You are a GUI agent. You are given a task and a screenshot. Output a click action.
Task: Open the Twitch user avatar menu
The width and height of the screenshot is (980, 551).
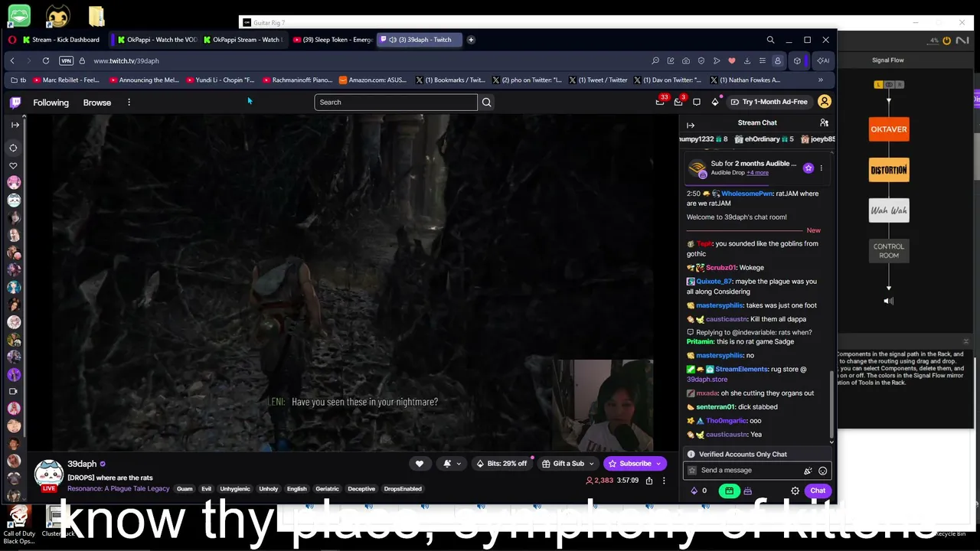pos(825,102)
